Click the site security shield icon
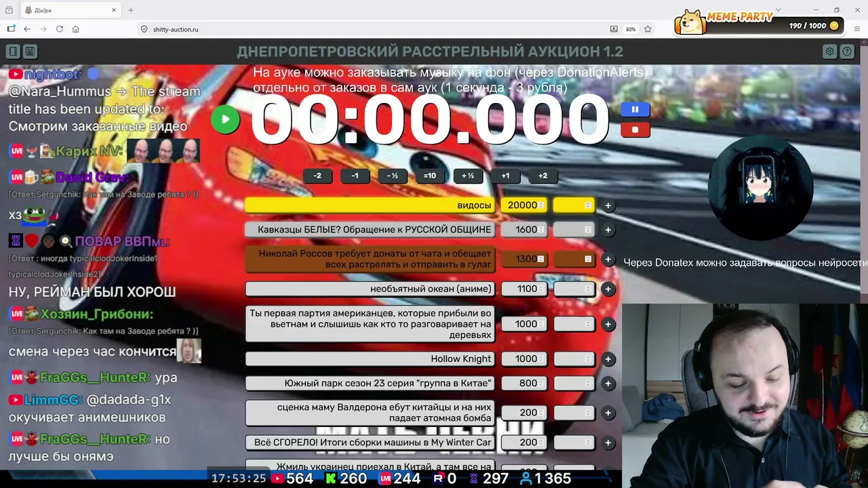868x488 pixels. (144, 29)
